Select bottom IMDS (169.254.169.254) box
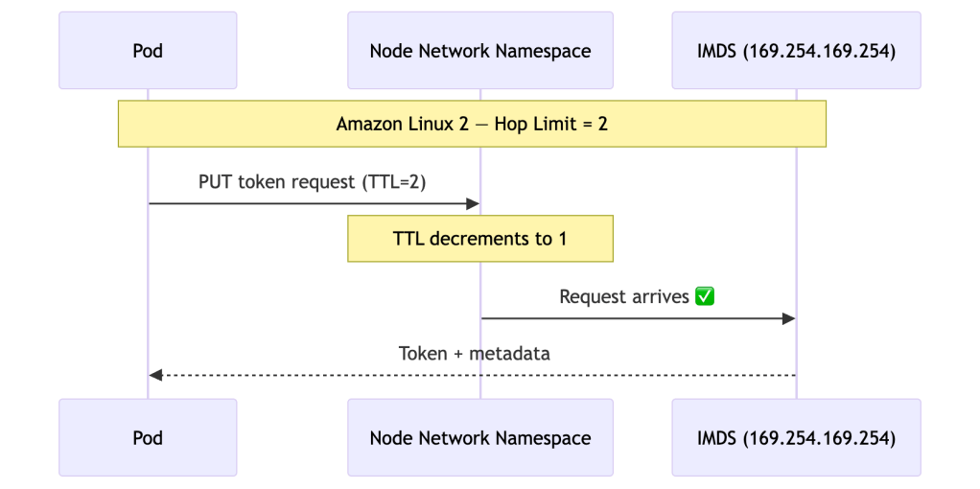Screen dimensions: 980x489 (796, 438)
